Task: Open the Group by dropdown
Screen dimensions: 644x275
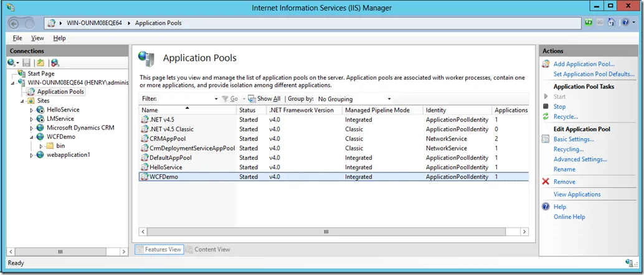Action: click(389, 99)
